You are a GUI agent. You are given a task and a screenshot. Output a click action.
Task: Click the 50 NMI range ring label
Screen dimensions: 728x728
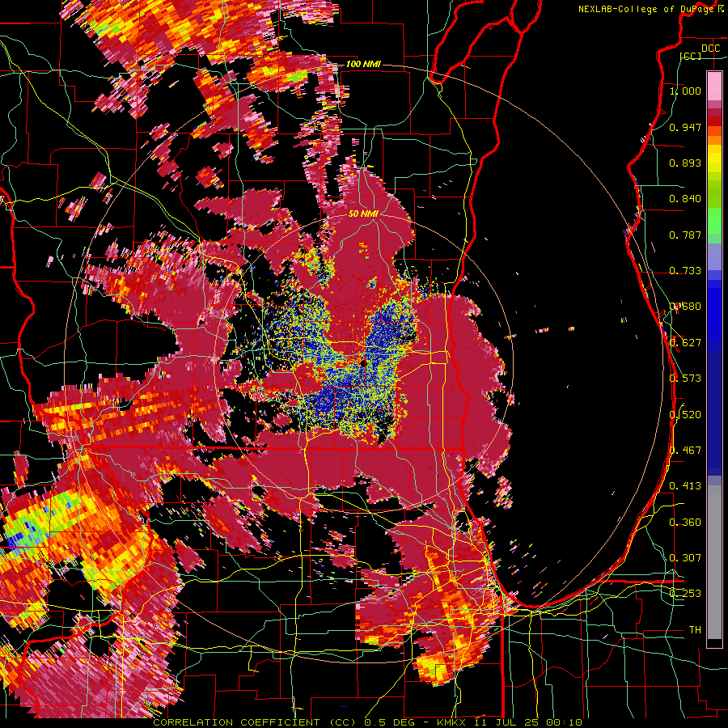click(x=363, y=214)
